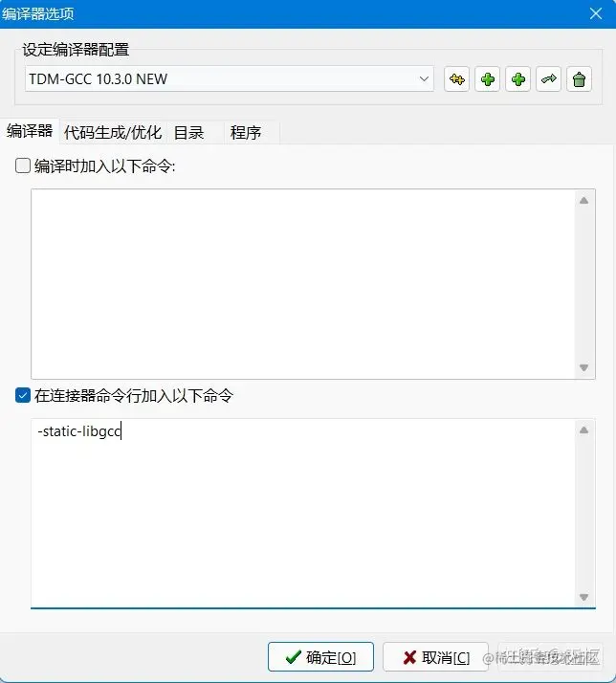Rename the compiler set with the arrow icon

tap(548, 79)
